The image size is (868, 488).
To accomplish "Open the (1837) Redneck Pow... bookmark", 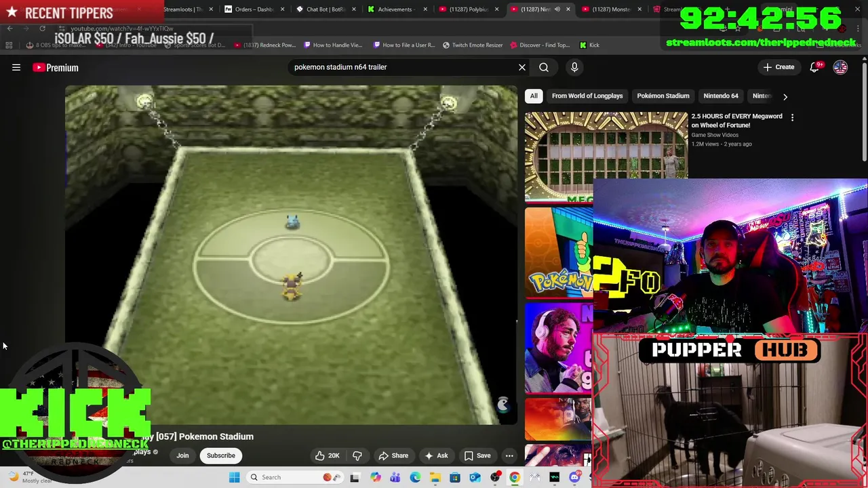I will (265, 45).
